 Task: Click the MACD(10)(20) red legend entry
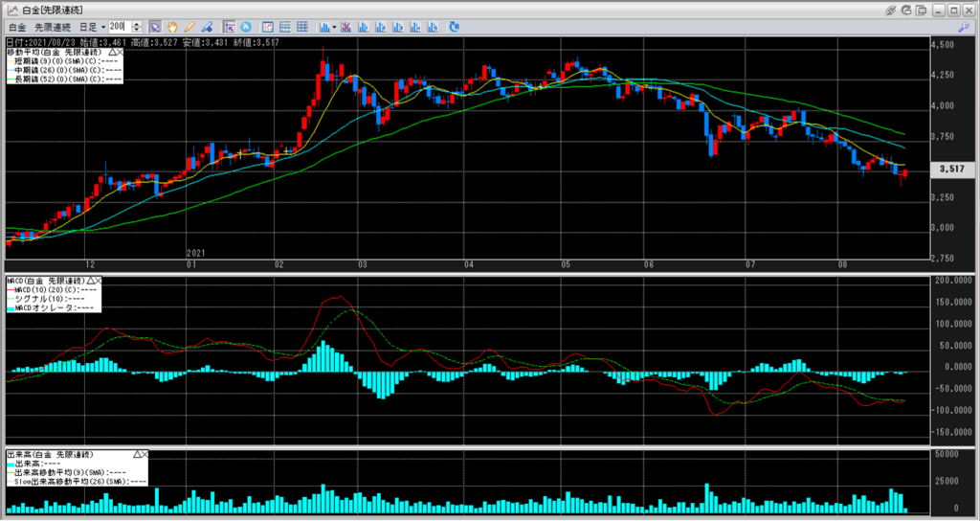[x=50, y=289]
